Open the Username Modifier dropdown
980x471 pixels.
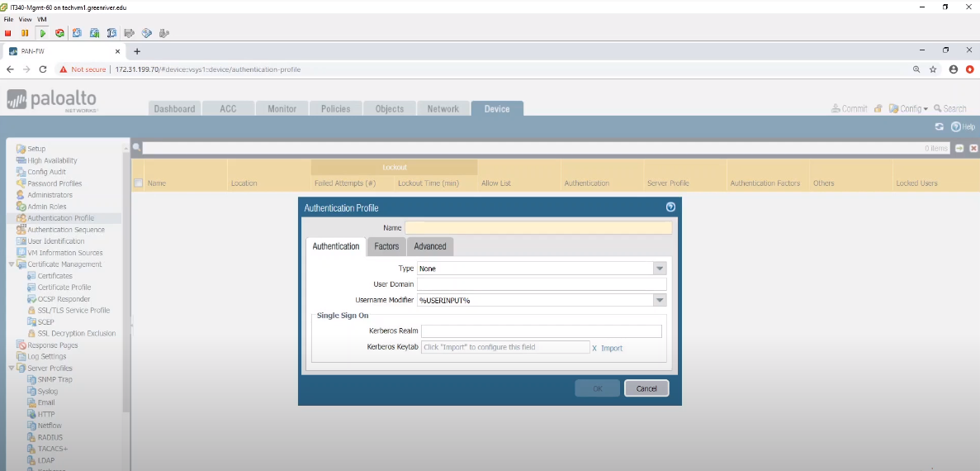[660, 300]
